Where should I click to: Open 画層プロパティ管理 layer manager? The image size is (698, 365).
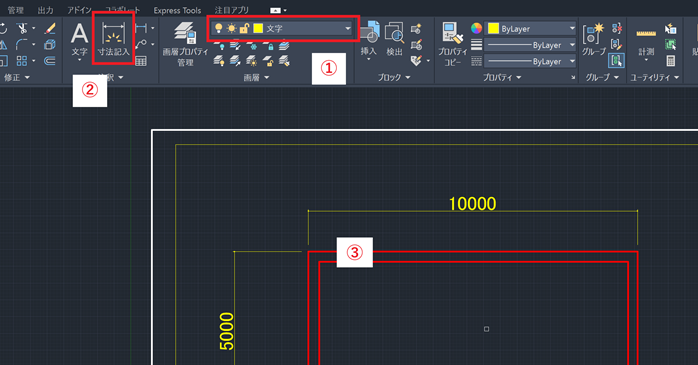[x=185, y=45]
